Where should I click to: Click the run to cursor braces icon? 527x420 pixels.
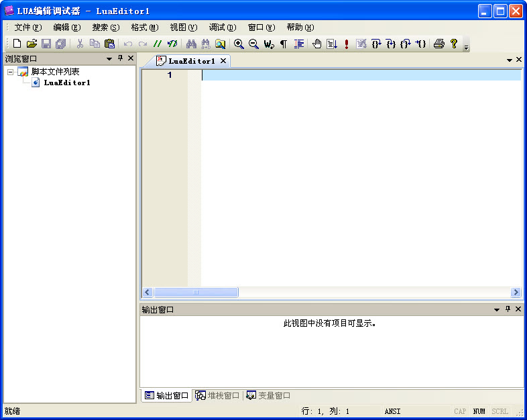click(x=420, y=44)
